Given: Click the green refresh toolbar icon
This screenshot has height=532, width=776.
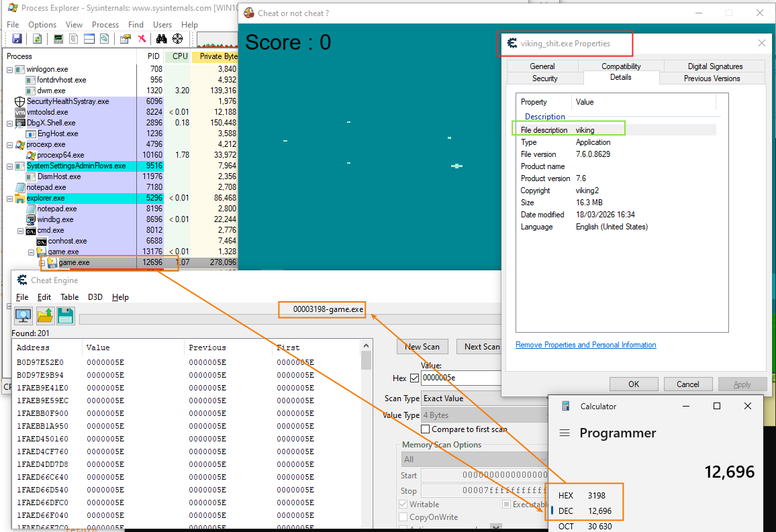Looking at the screenshot, I should tap(37, 39).
